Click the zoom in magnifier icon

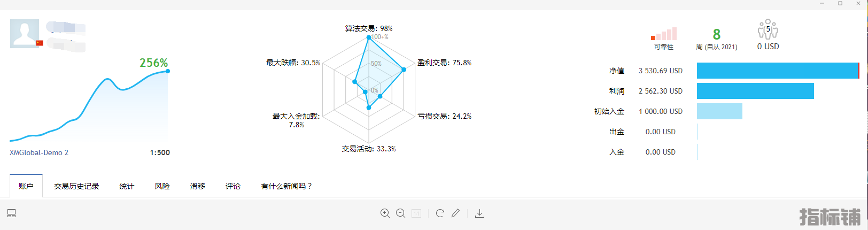click(385, 213)
